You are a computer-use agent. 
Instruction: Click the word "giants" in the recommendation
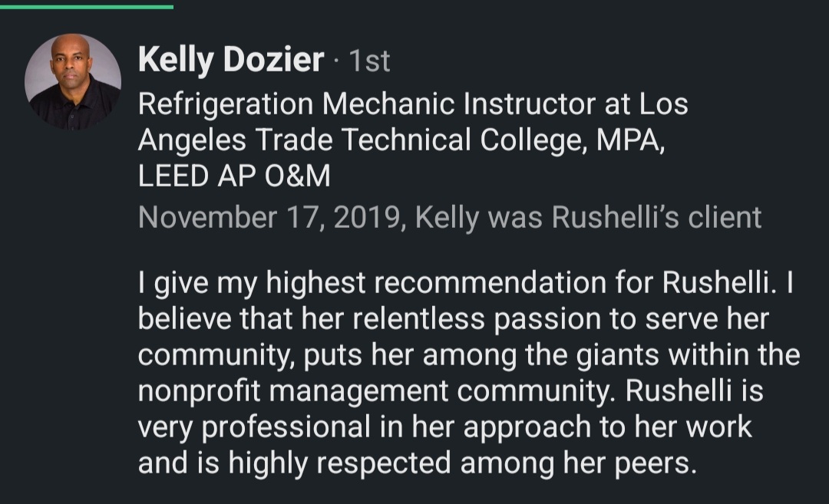point(617,355)
